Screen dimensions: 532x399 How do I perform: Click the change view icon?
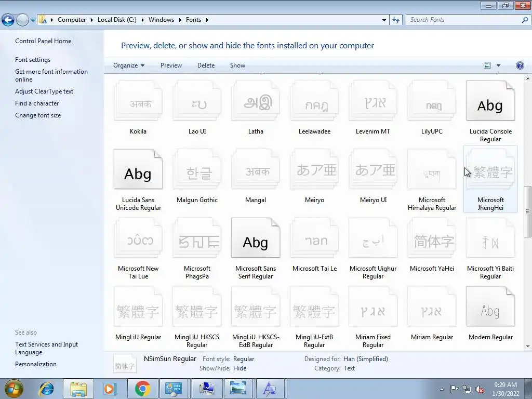coord(487,65)
